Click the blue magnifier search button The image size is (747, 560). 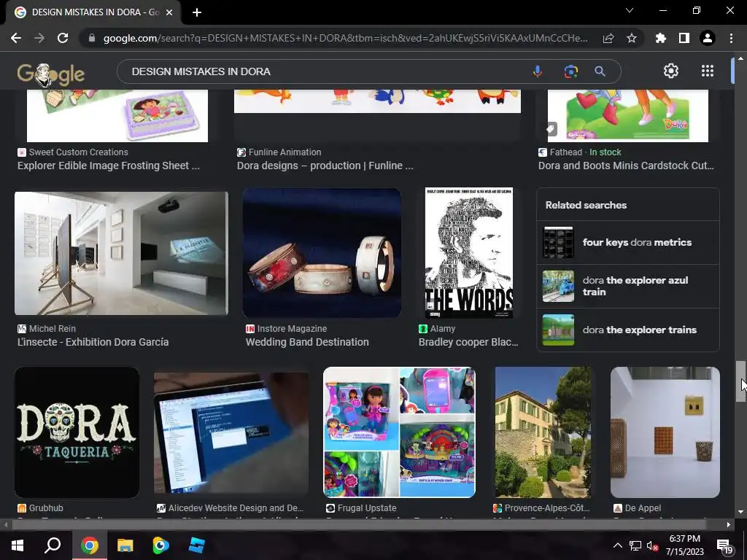600,71
